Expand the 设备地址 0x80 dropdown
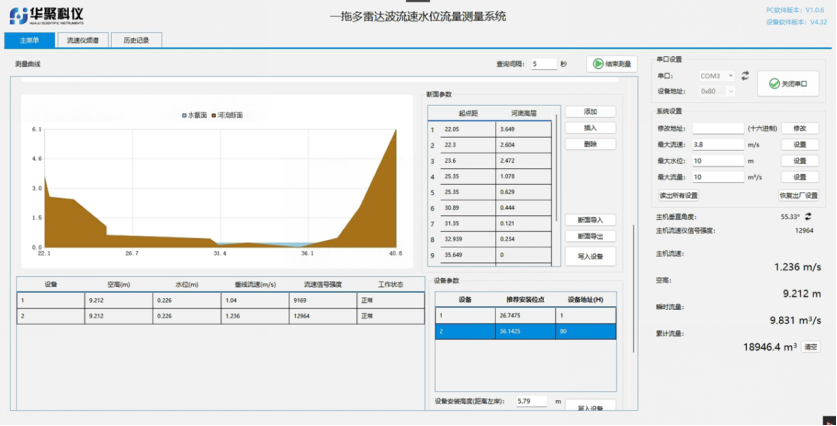The width and height of the screenshot is (837, 426). [716, 91]
